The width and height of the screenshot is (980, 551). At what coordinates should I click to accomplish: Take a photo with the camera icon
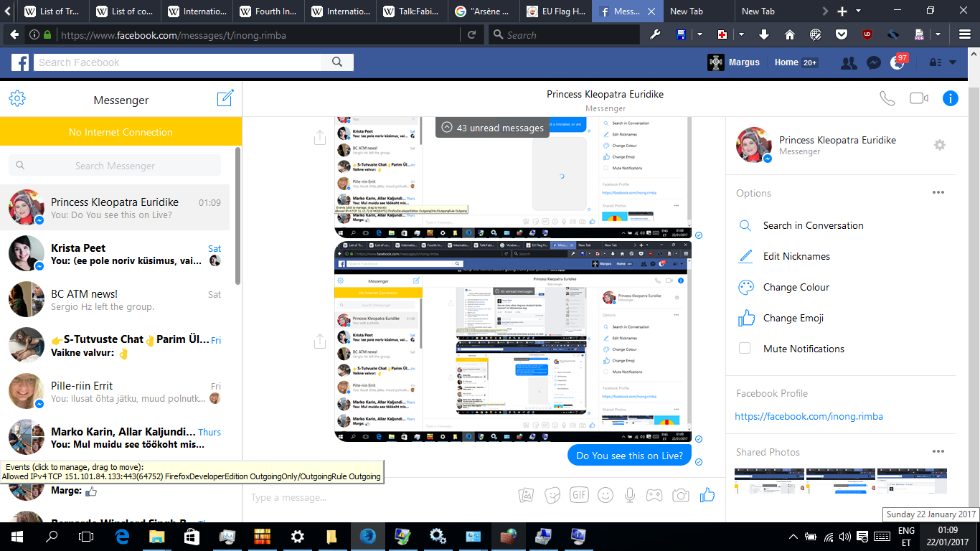[681, 495]
